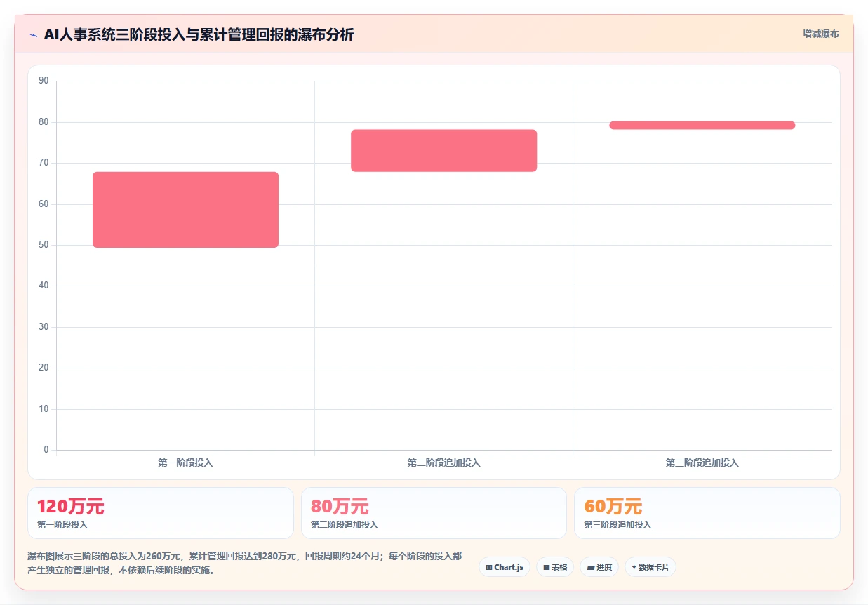The width and height of the screenshot is (868, 605).
Task: Click the y-axis value 70
Action: (x=44, y=163)
